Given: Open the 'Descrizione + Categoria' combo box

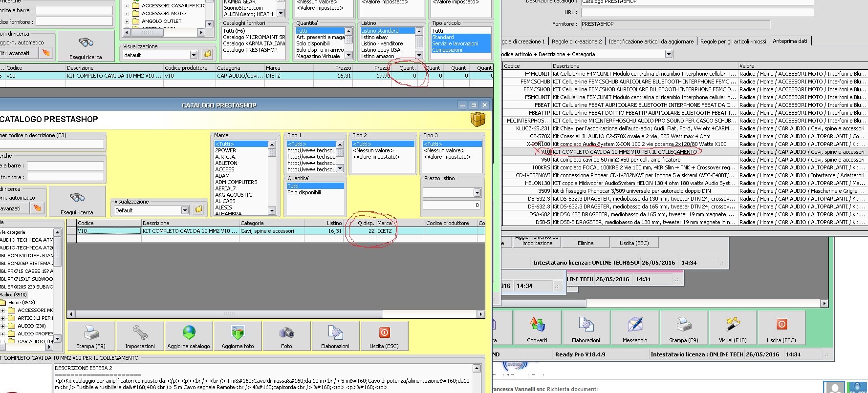Looking at the screenshot, I should 669,54.
